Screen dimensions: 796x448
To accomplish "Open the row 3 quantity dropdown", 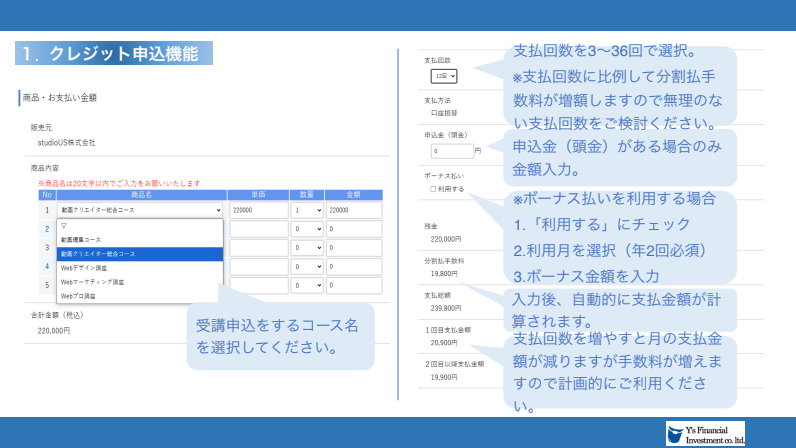I will pos(307,248).
